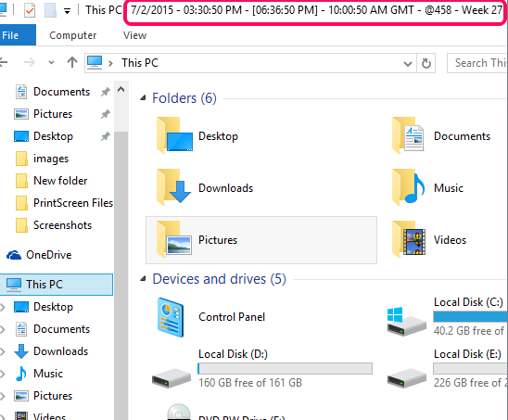Go up one level with the Up arrow
Viewport: 508px width, 420px height.
pos(72,62)
